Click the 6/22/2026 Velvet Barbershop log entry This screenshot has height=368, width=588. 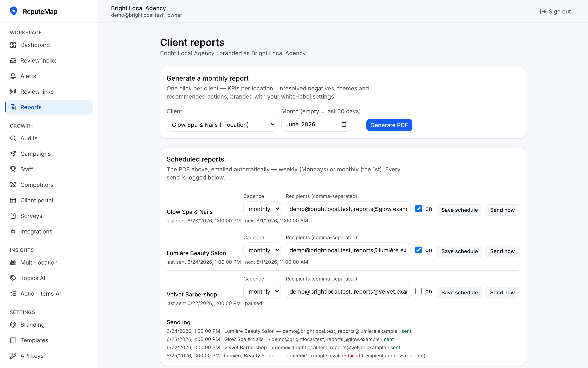coord(283,348)
